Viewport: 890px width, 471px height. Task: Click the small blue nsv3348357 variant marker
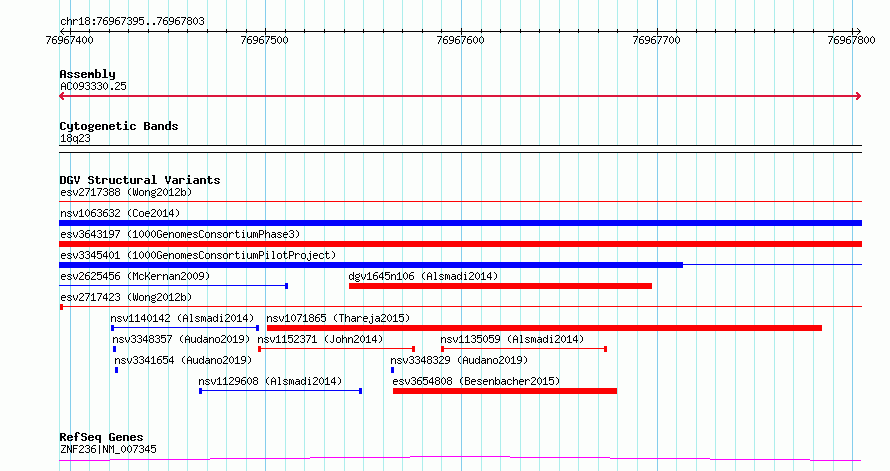point(114,349)
